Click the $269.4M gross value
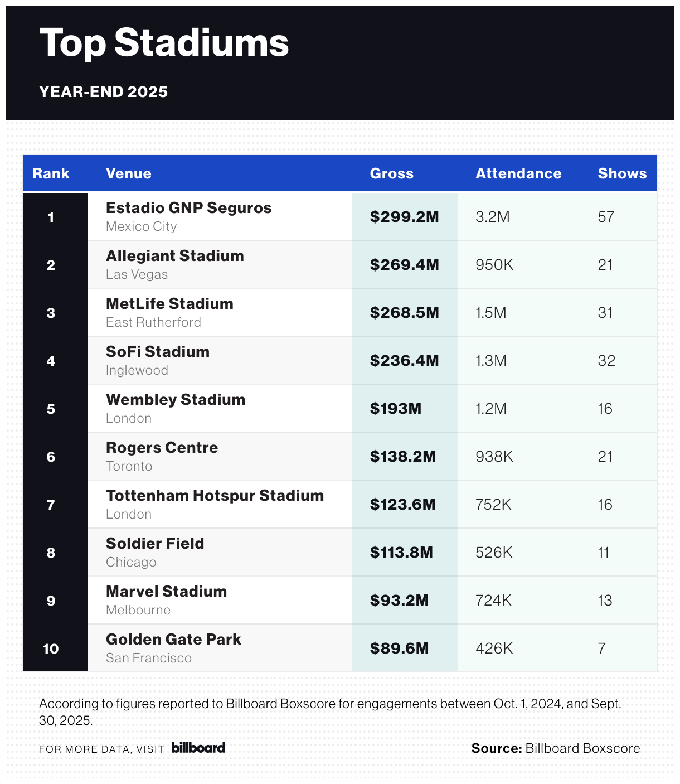 tap(404, 265)
